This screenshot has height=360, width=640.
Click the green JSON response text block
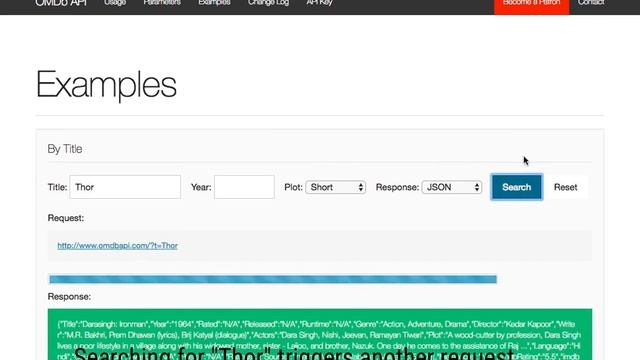[320, 334]
